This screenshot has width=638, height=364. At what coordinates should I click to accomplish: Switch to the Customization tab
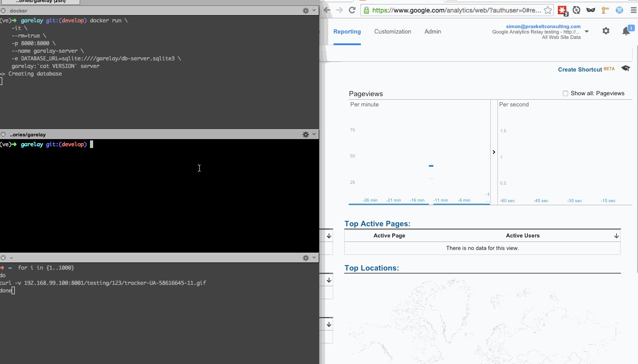pos(393,32)
